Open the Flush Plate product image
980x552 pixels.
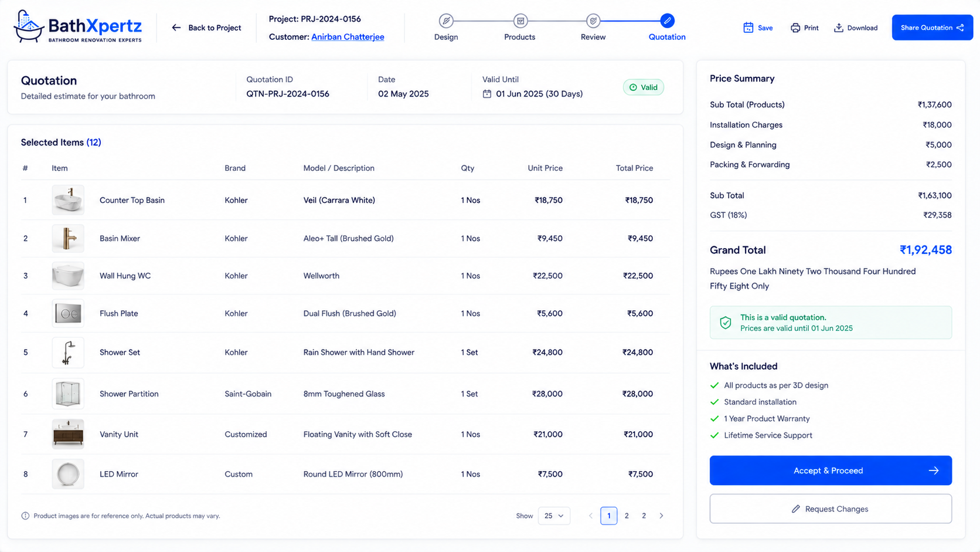pyautogui.click(x=68, y=314)
